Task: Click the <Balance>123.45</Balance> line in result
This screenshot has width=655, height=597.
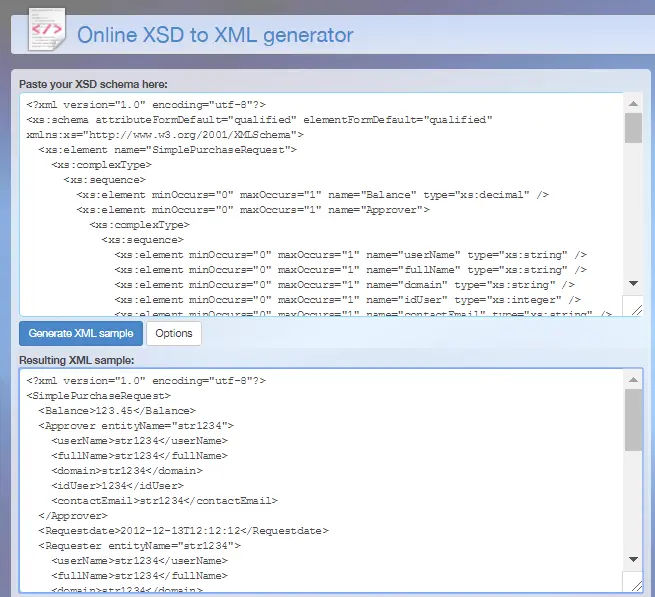Action: [117, 411]
